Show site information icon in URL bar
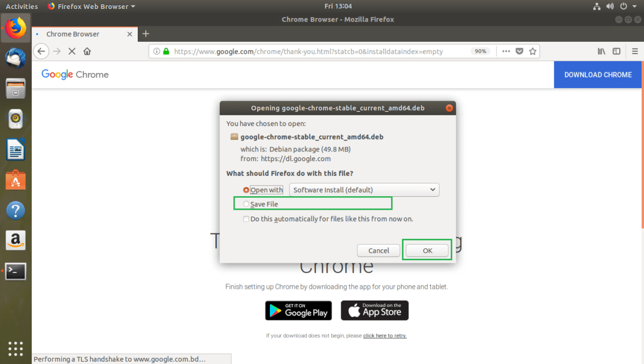The image size is (644, 364). pos(156,51)
